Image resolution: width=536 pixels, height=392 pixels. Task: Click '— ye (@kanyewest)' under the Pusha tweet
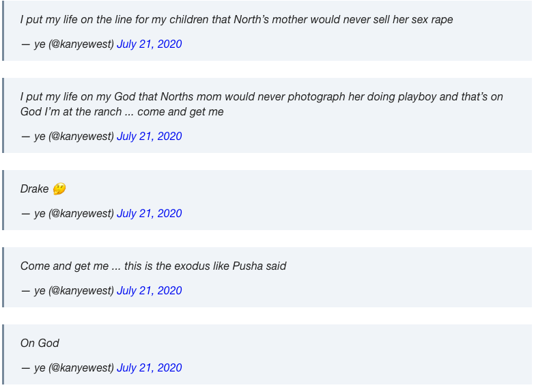coord(68,290)
